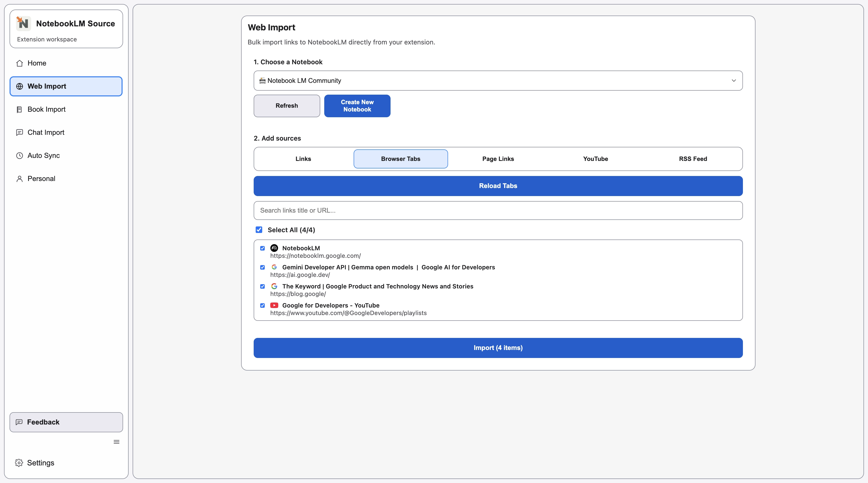
Task: Switch to the Page Links tab
Action: pos(498,159)
